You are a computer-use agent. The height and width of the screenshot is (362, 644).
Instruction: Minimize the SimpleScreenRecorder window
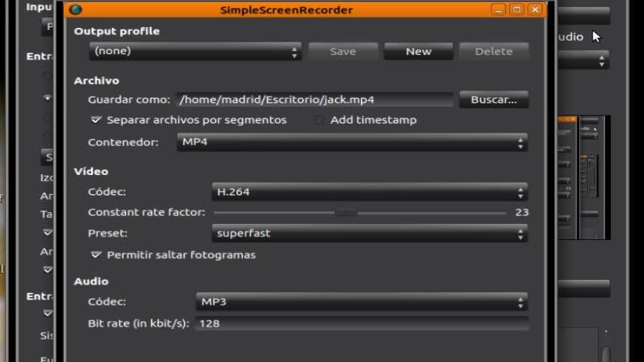pos(498,10)
